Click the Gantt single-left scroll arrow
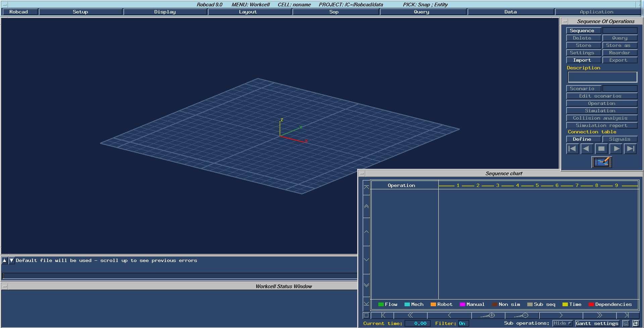This screenshot has width=644, height=328. pyautogui.click(x=449, y=315)
